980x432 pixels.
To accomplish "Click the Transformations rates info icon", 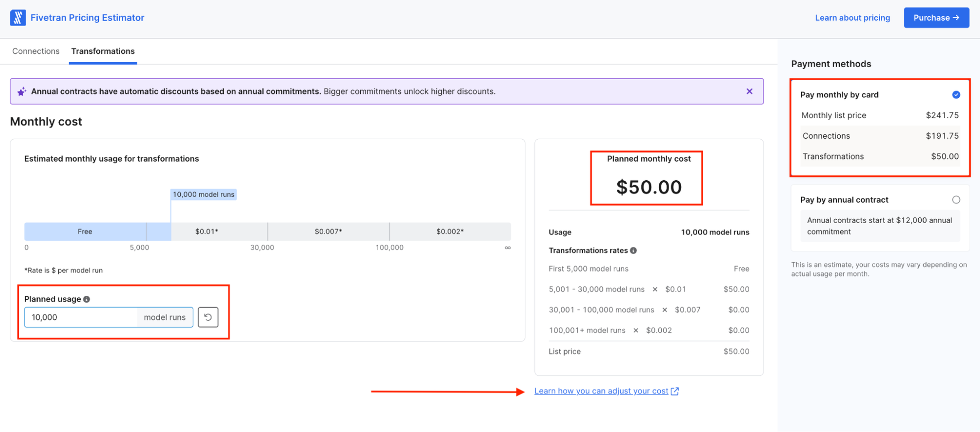I will [x=634, y=251].
